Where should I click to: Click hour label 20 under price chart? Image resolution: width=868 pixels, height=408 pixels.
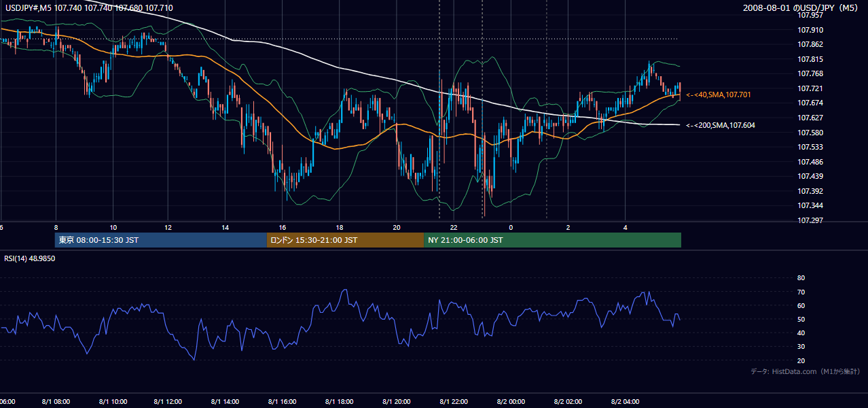[x=397, y=227]
